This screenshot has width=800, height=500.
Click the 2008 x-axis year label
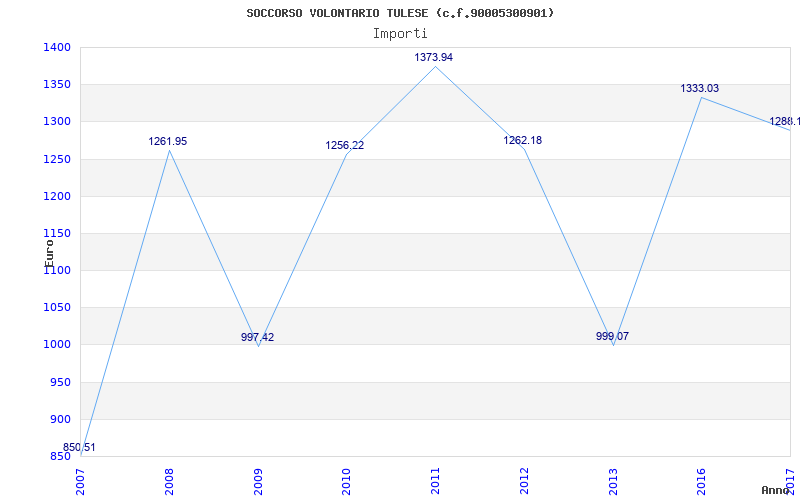(169, 482)
